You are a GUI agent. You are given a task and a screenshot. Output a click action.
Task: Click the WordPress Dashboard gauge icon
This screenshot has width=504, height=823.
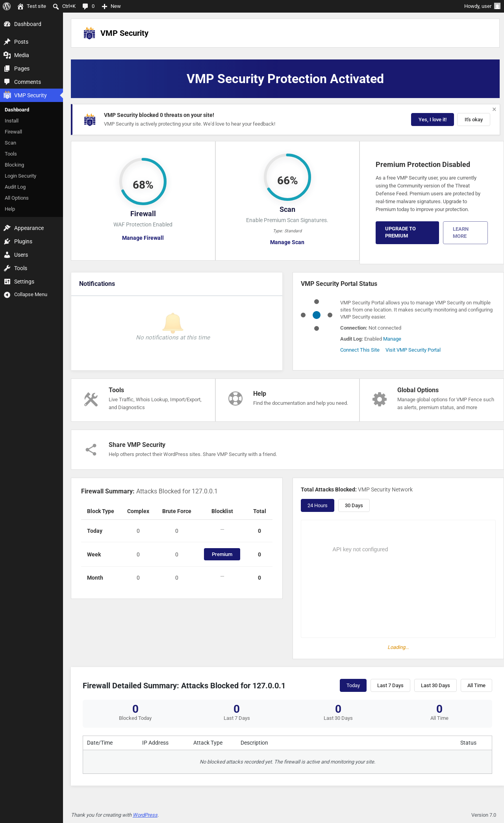tap(7, 24)
